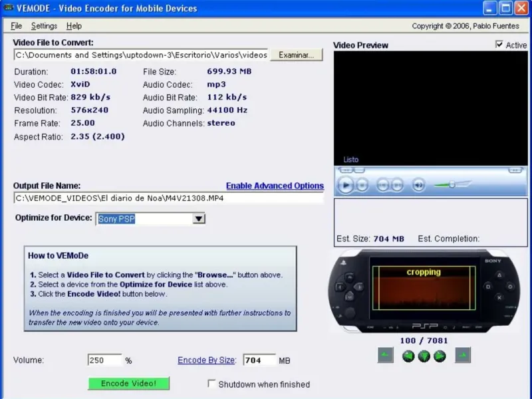This screenshot has width=532, height=399.
Task: Enable Shutdown when finished checkbox
Action: tap(212, 384)
